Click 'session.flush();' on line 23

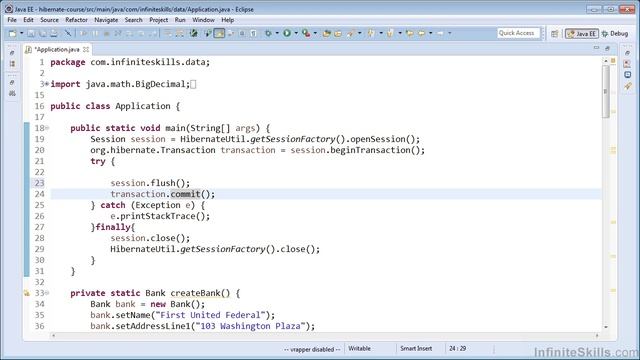click(x=150, y=183)
